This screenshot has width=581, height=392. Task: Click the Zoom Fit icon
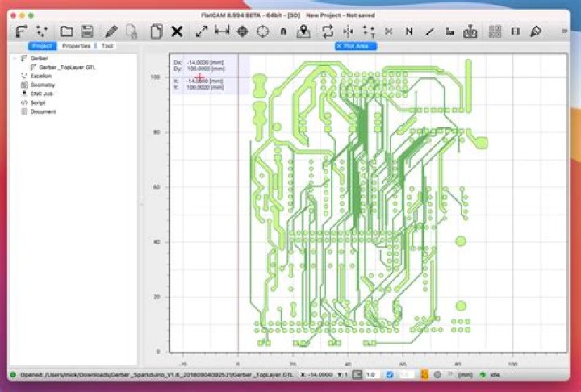348,31
